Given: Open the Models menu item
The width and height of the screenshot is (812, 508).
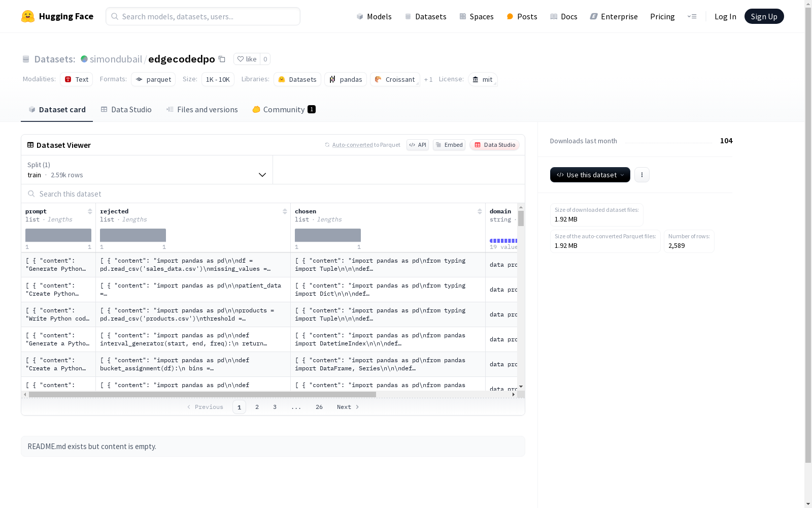Looking at the screenshot, I should point(374,16).
